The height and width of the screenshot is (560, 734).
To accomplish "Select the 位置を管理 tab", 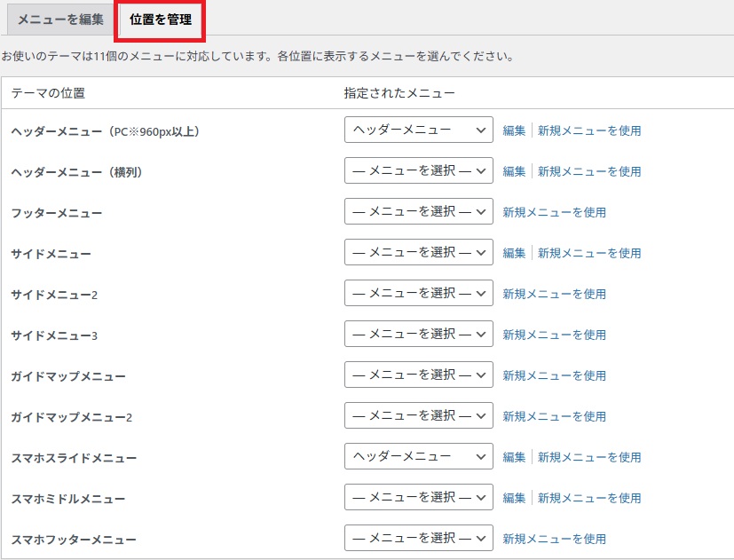I will click(x=160, y=20).
